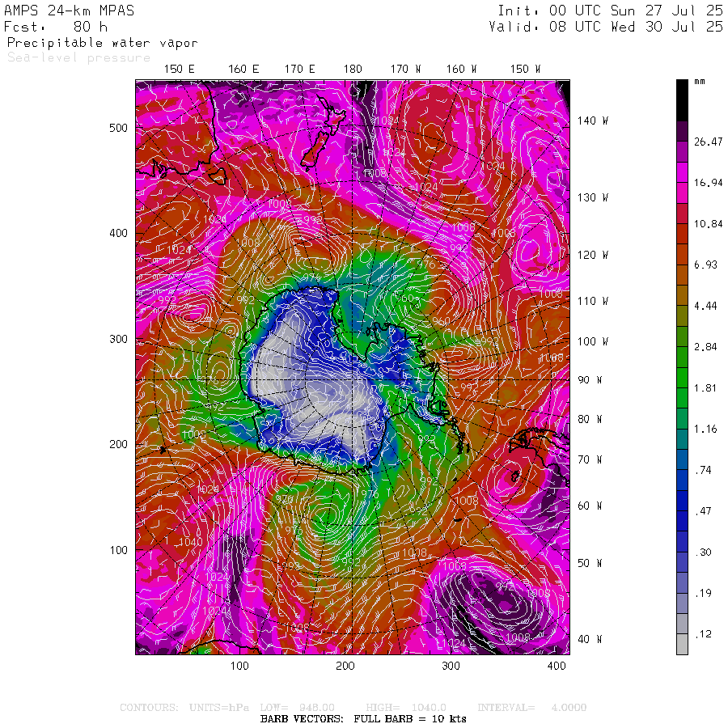Click the "BARB VECTORS: FULL BARB = 10 kts" caption
728x728 pixels.
363,719
